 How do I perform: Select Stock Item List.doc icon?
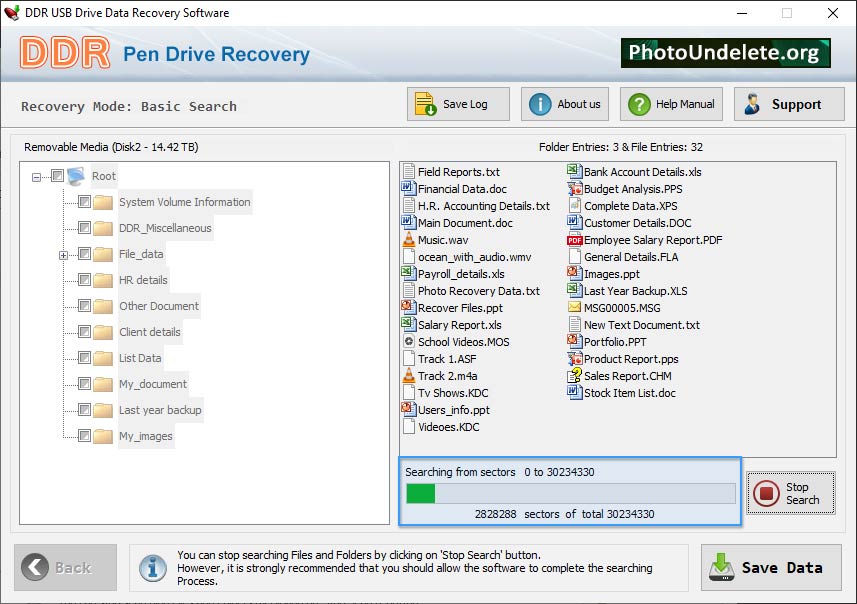[x=574, y=392]
